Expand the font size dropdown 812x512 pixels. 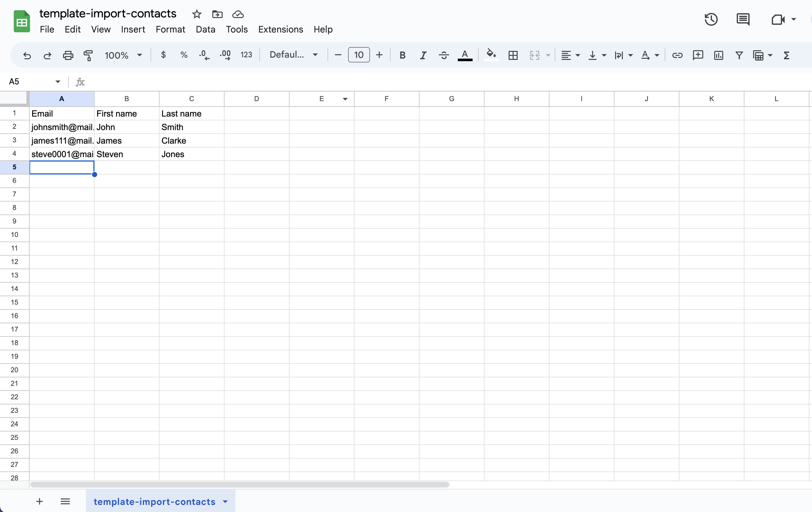pos(358,55)
